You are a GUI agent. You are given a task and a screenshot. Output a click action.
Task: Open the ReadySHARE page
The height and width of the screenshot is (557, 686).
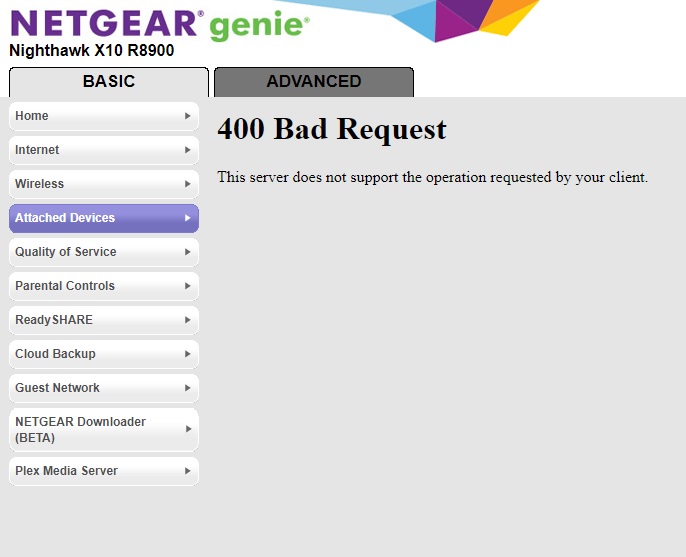[x=104, y=320]
